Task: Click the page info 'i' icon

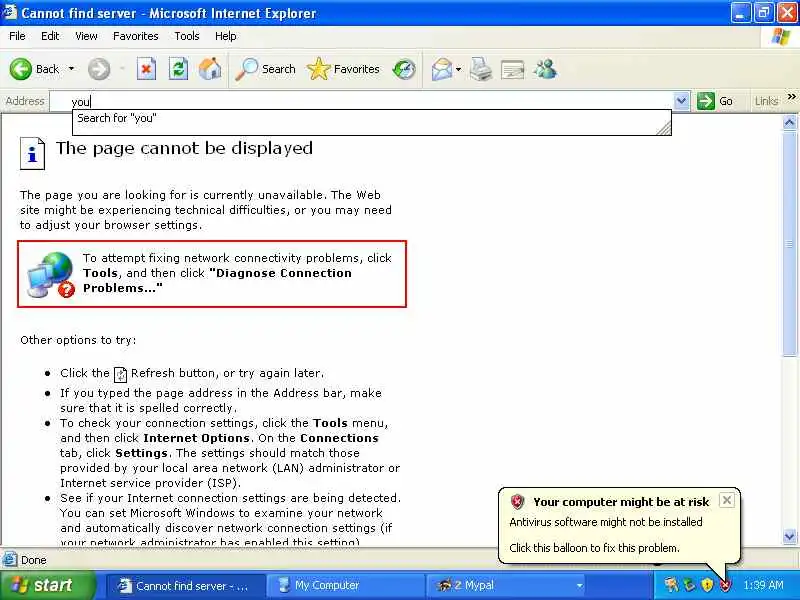Action: 32,153
